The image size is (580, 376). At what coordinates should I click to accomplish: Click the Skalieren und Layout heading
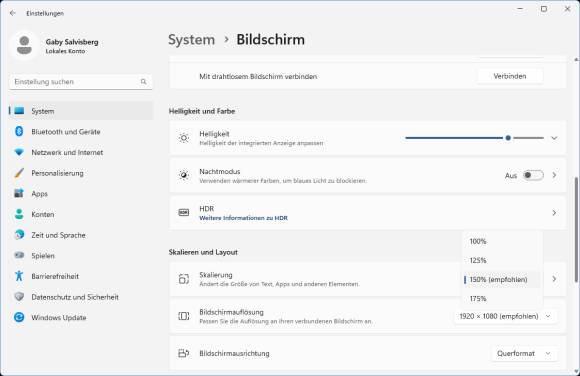(x=203, y=252)
